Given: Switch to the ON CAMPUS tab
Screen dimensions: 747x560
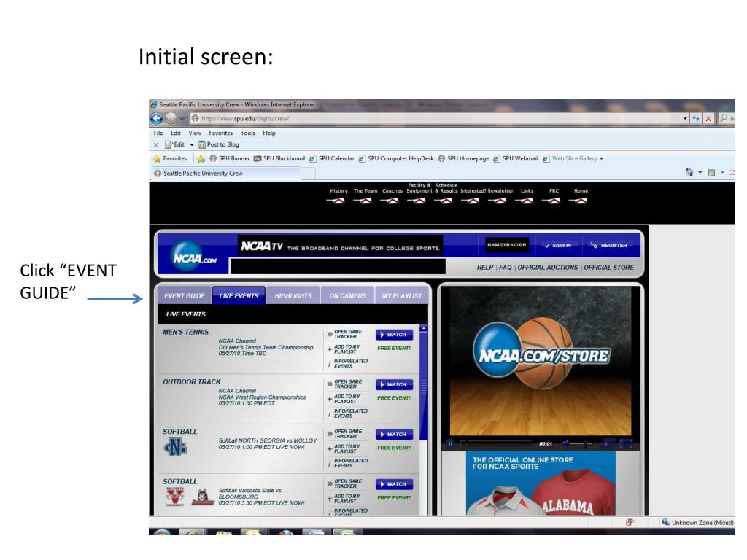Looking at the screenshot, I should [347, 296].
